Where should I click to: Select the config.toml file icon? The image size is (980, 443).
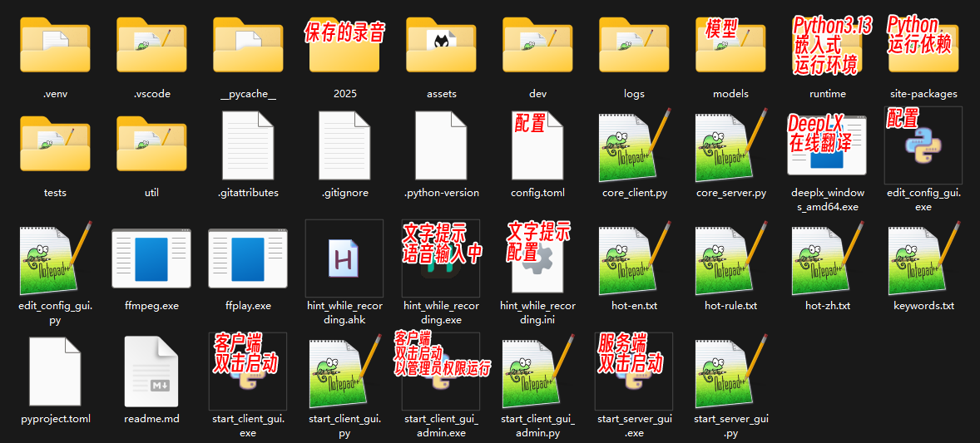[x=537, y=145]
